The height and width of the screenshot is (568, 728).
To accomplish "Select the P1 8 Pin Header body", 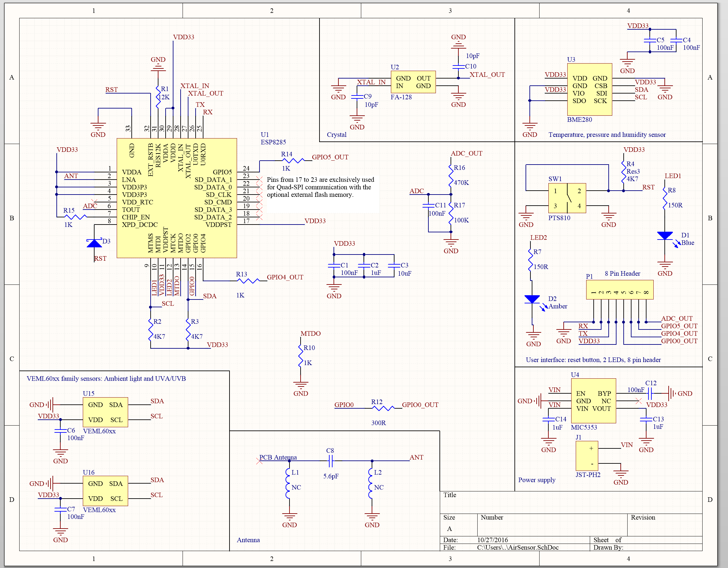I will tap(620, 289).
